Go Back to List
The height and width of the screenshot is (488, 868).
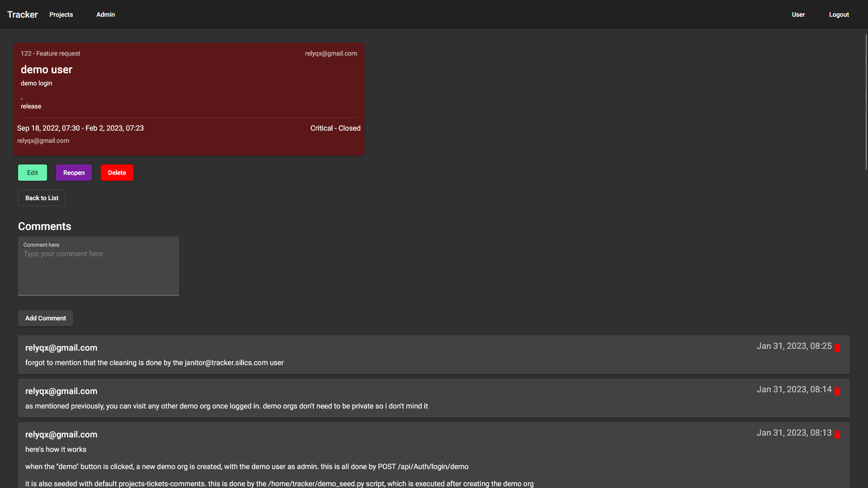point(42,198)
